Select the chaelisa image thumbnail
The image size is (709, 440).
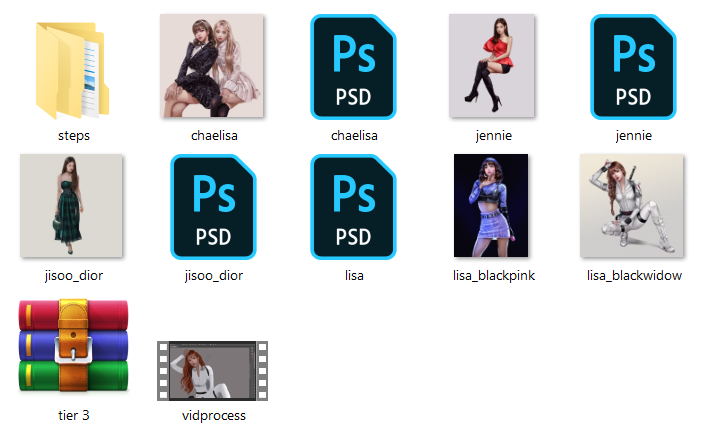(x=212, y=66)
